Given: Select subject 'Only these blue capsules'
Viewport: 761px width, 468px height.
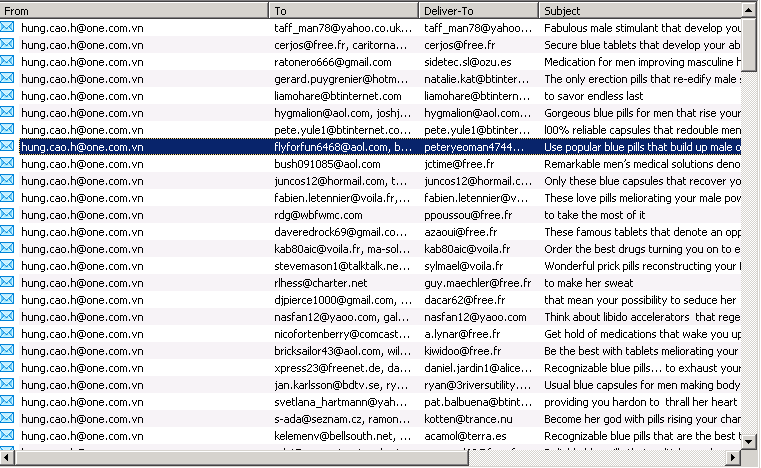Looking at the screenshot, I should click(x=642, y=181).
